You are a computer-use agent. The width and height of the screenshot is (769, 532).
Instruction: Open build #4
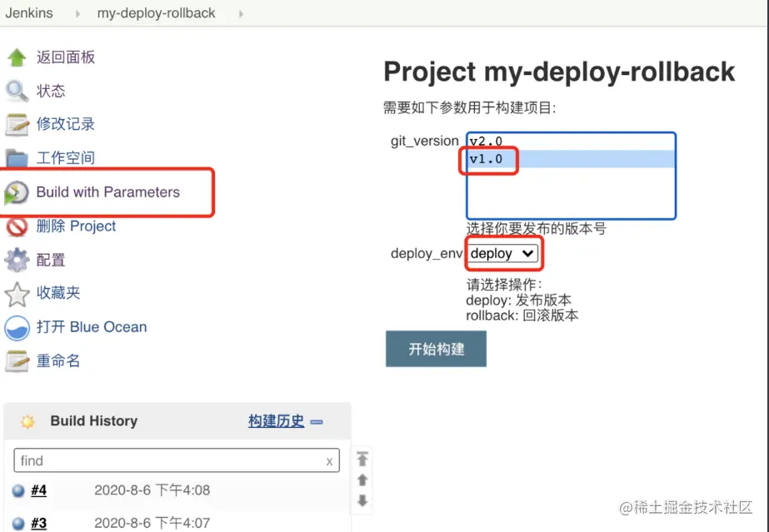click(39, 490)
